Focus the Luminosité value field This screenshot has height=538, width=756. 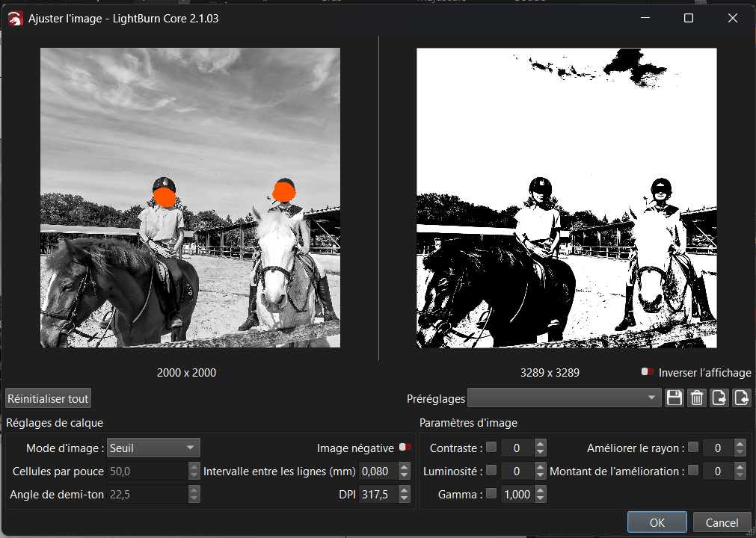(x=517, y=471)
